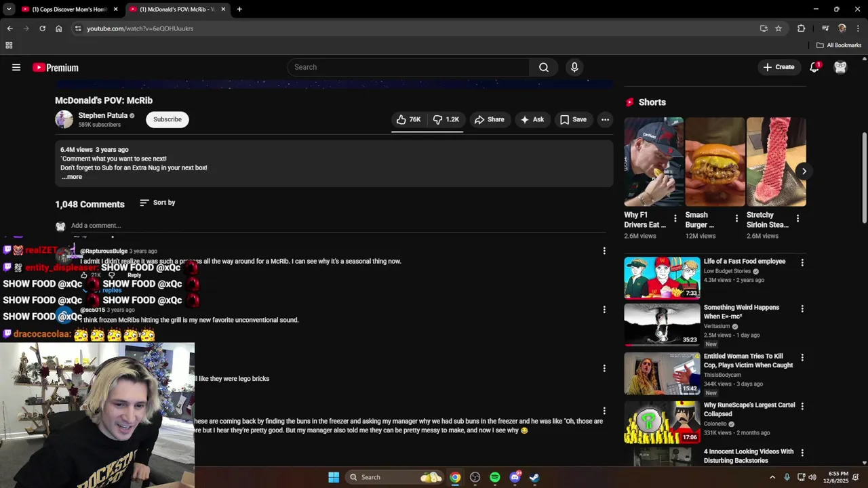Open options for the sub buns comment
The height and width of the screenshot is (488, 868).
[x=604, y=411]
